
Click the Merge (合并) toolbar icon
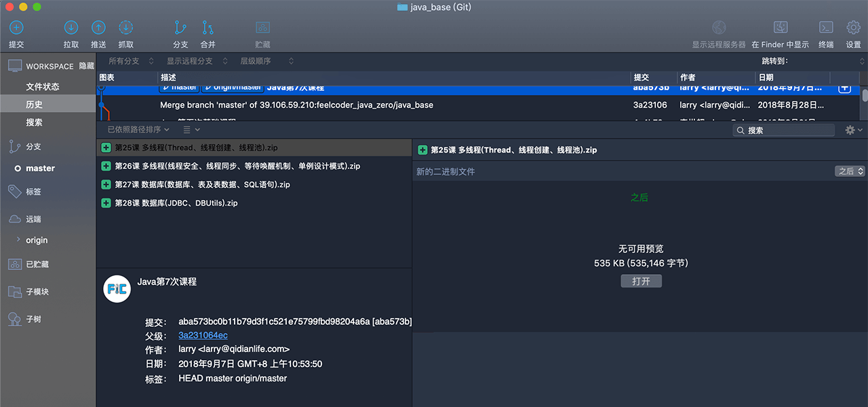coord(208,28)
